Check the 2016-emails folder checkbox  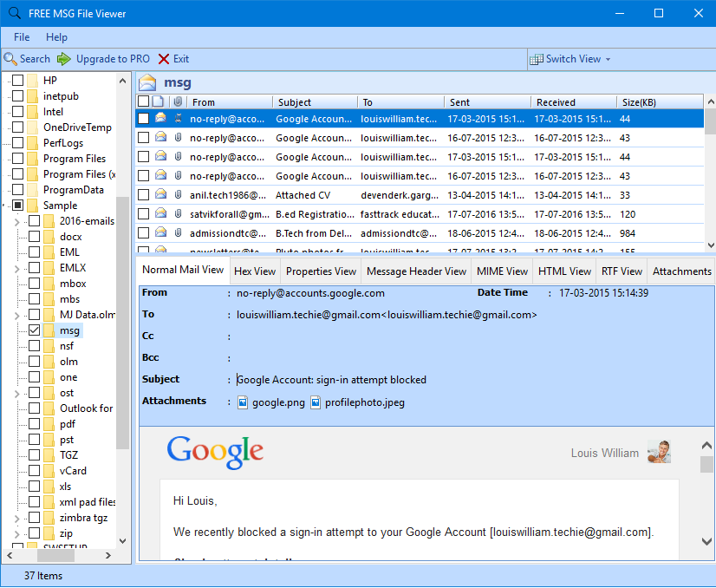pyautogui.click(x=35, y=221)
